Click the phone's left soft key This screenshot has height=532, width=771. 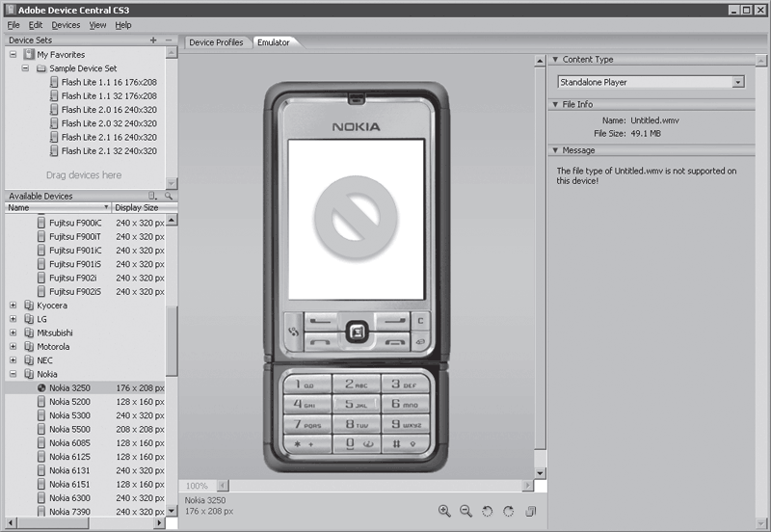(x=321, y=322)
